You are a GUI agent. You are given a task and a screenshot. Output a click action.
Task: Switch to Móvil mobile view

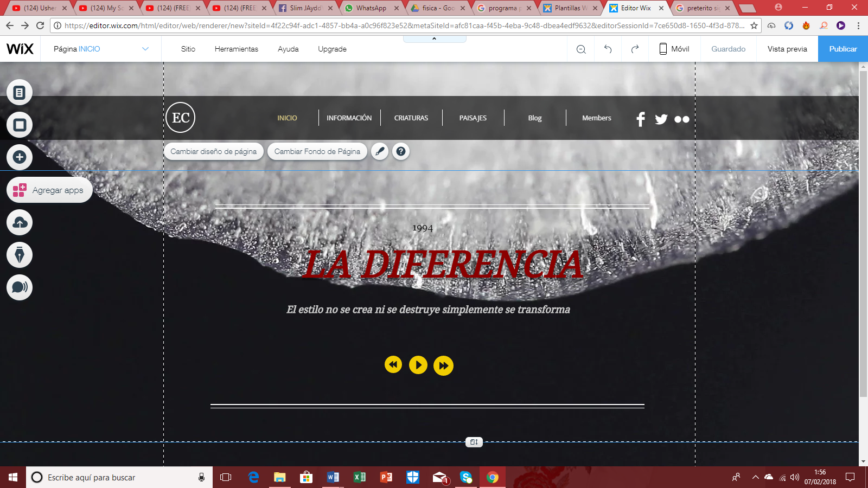(674, 49)
